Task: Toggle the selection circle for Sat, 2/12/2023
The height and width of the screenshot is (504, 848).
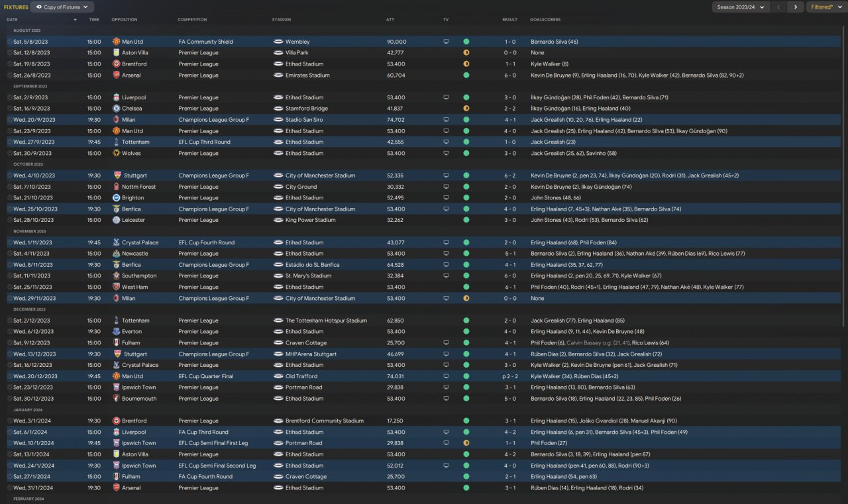Action: [x=9, y=321]
